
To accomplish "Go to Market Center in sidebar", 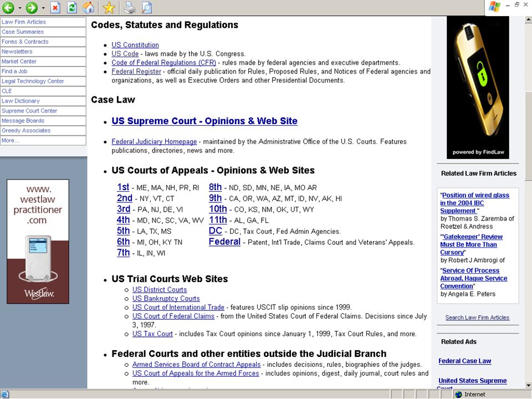I will pyautogui.click(x=43, y=62).
